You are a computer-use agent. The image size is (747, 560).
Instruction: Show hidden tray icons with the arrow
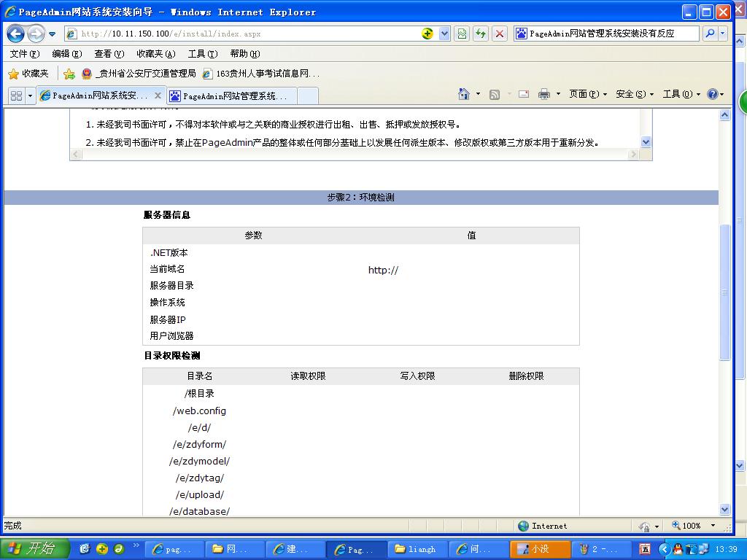(x=665, y=549)
